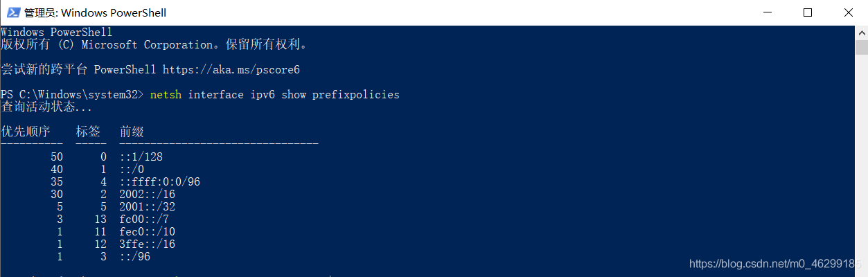Click the 标签 column header
Image resolution: width=868 pixels, height=277 pixels.
[x=88, y=132]
